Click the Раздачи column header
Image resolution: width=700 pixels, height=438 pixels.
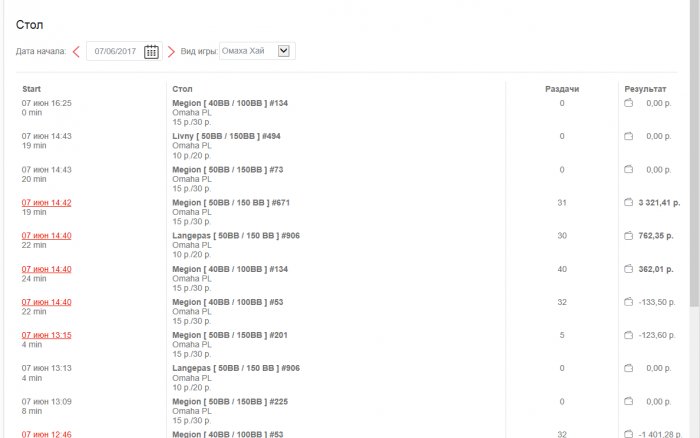(562, 89)
